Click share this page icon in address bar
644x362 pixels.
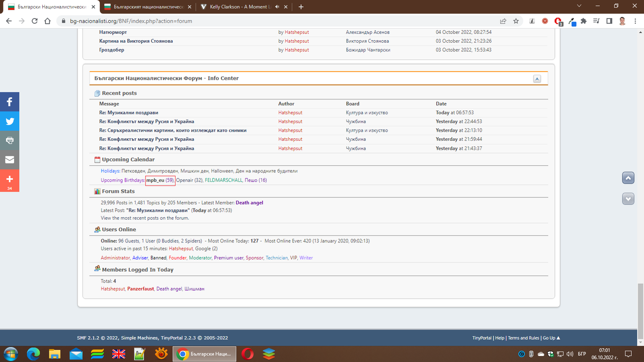[503, 21]
